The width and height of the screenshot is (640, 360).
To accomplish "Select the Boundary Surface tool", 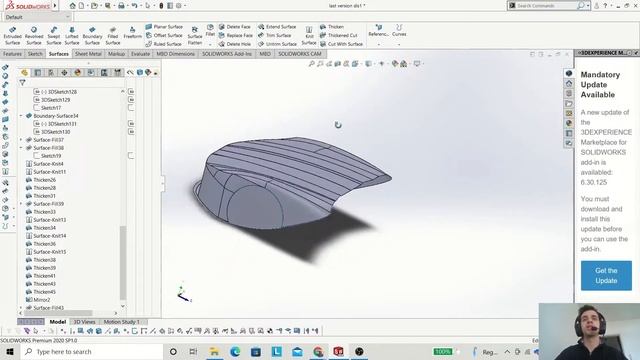I will point(92,36).
